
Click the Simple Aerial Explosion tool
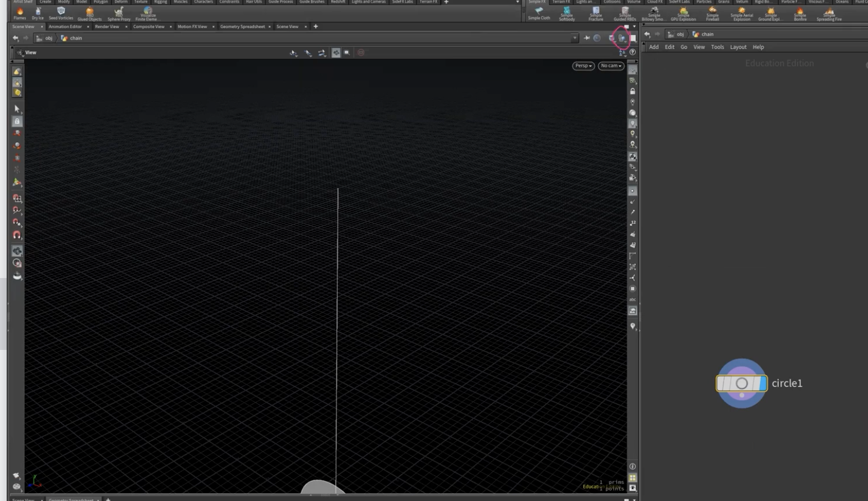[742, 14]
